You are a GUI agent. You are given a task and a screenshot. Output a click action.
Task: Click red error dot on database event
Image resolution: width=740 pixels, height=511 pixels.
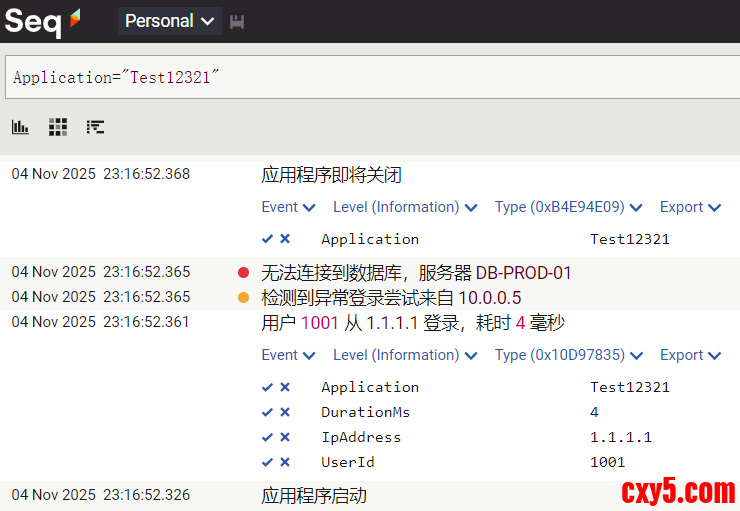click(x=243, y=272)
